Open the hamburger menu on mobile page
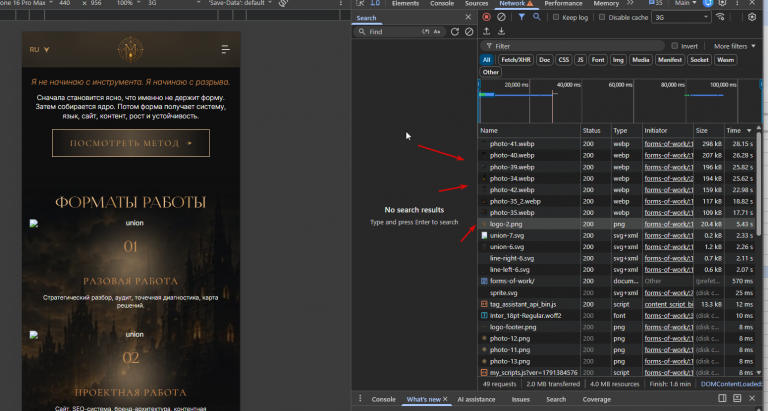The image size is (768, 411). [x=225, y=49]
